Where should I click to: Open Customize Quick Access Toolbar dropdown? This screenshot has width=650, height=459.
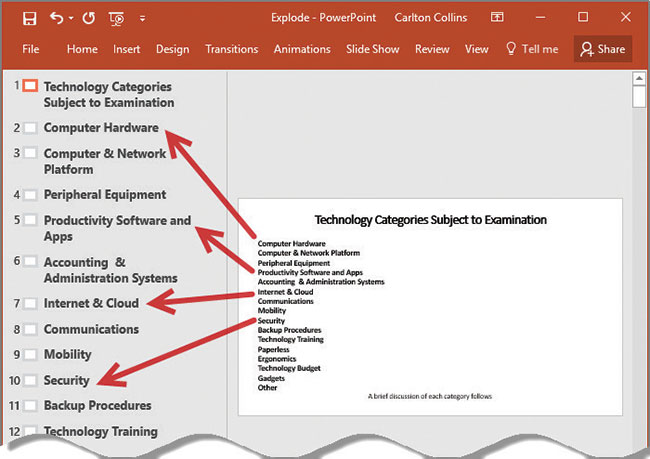click(x=142, y=18)
